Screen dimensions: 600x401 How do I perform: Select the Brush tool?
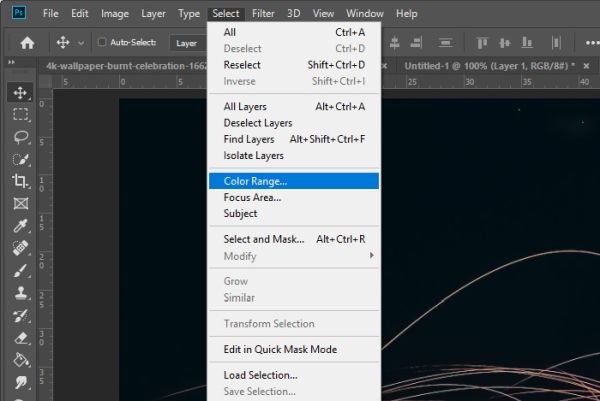(20, 271)
